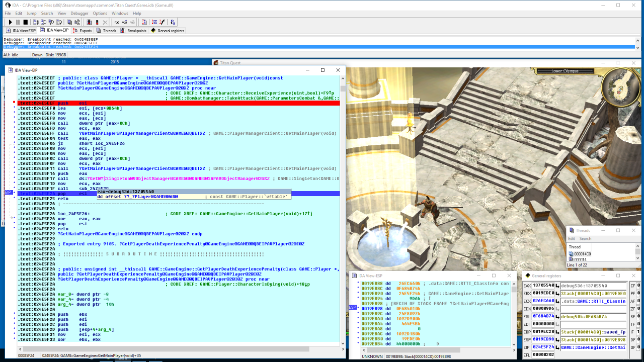644x362 pixels.
Task: Click the small red breakpoint toolbar icon
Action: (x=97, y=22)
